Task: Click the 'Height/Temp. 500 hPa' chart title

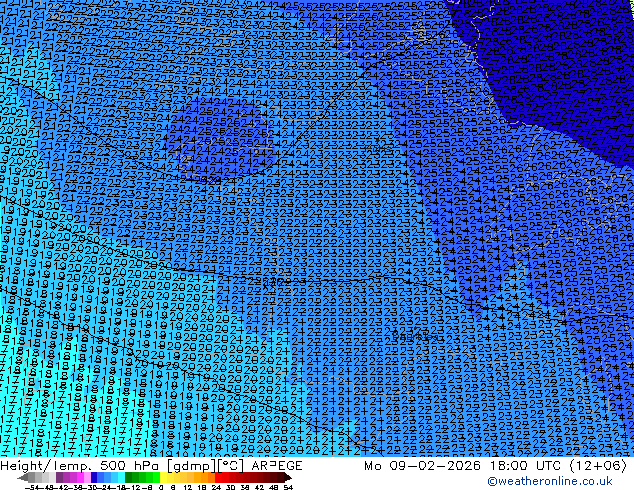Action: (x=81, y=466)
